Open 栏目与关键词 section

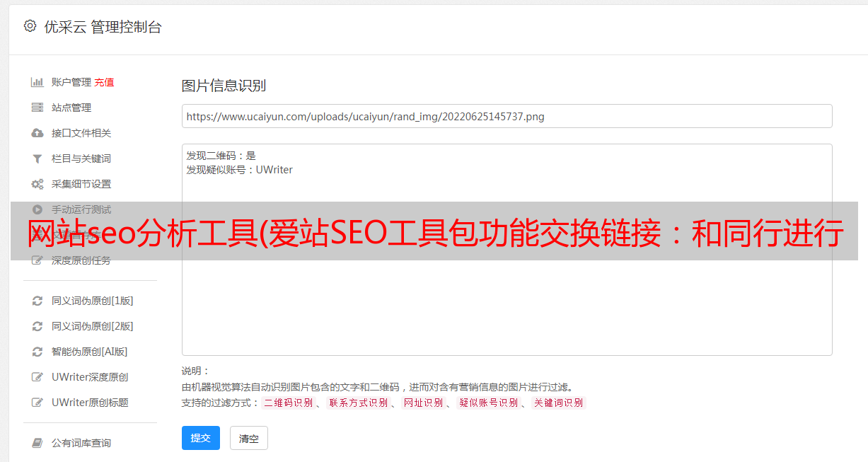[x=81, y=158]
